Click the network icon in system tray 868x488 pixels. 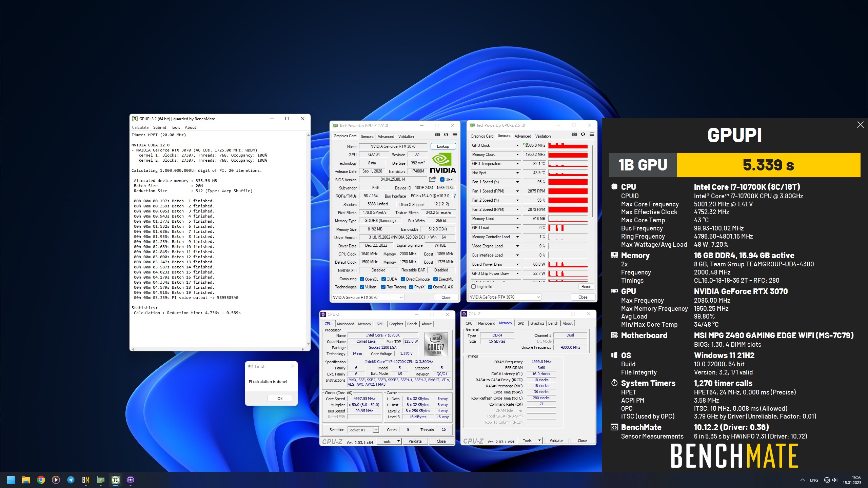coord(827,480)
